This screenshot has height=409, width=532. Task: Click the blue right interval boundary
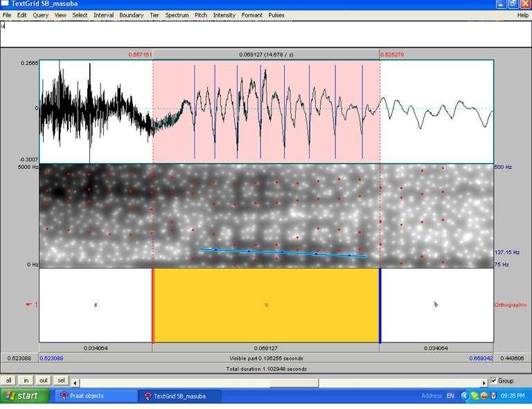coord(380,305)
